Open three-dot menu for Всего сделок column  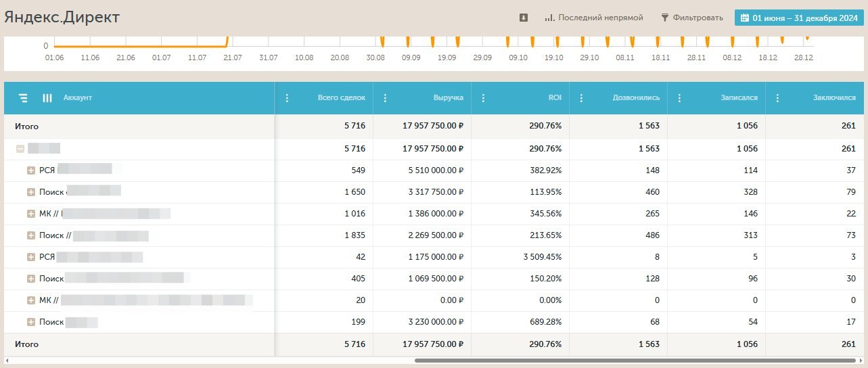287,98
